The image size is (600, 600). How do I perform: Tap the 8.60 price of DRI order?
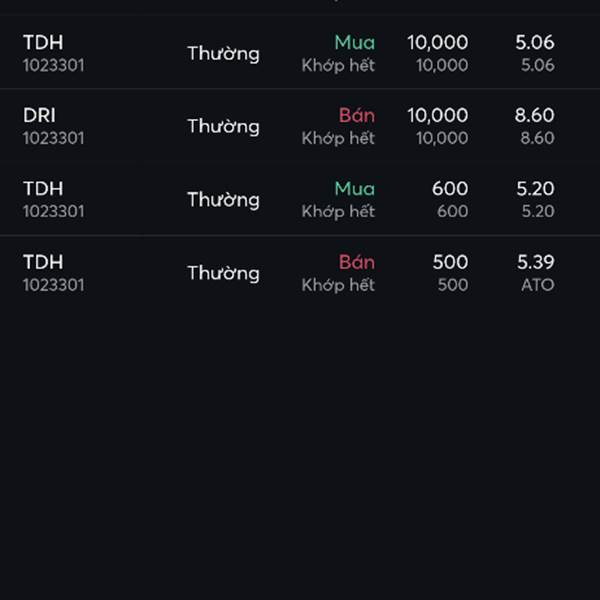click(535, 115)
